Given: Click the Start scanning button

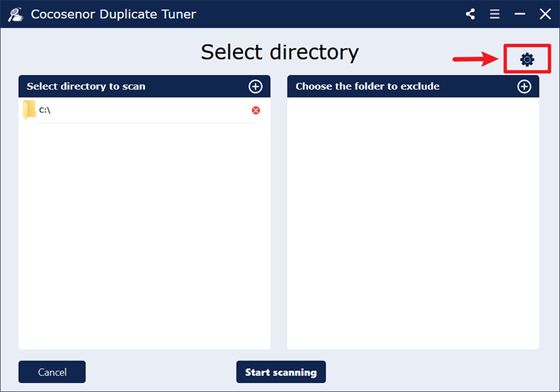Looking at the screenshot, I should [x=281, y=372].
